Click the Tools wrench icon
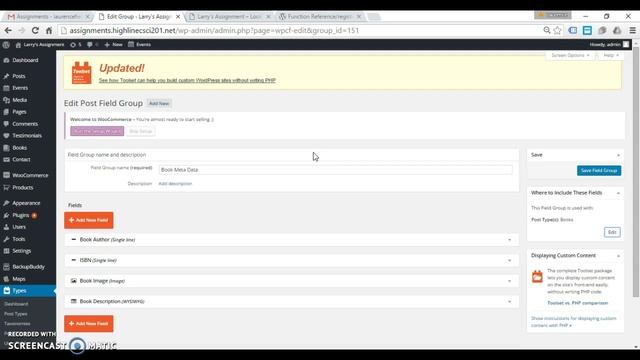640x360 pixels. tap(6, 239)
